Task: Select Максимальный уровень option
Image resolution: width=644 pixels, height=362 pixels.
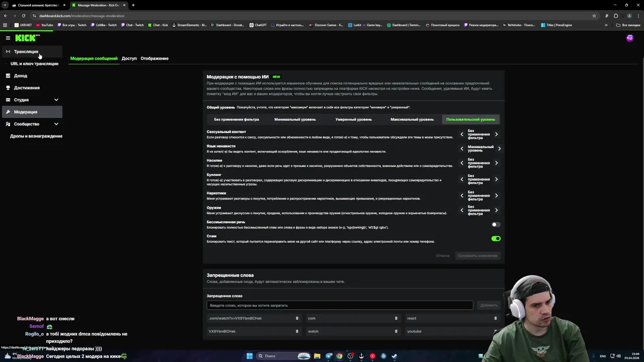Action: click(412, 120)
